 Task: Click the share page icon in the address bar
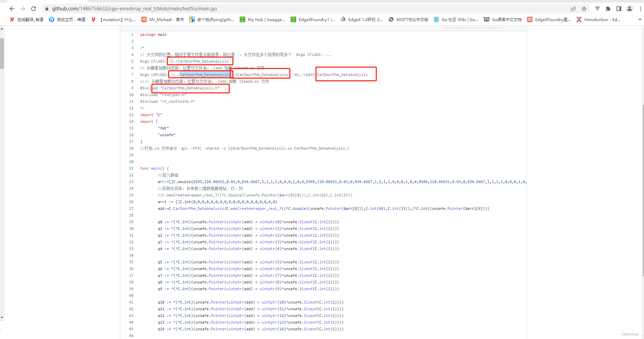point(573,9)
